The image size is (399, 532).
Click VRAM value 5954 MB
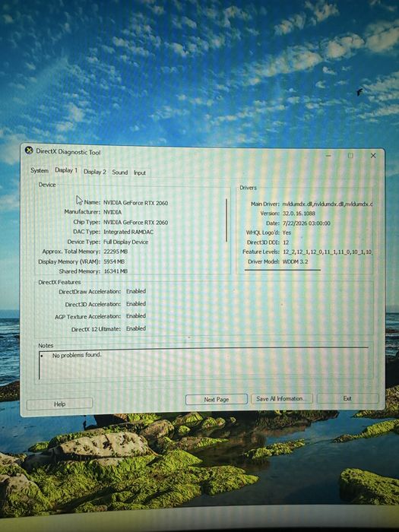pos(114,261)
